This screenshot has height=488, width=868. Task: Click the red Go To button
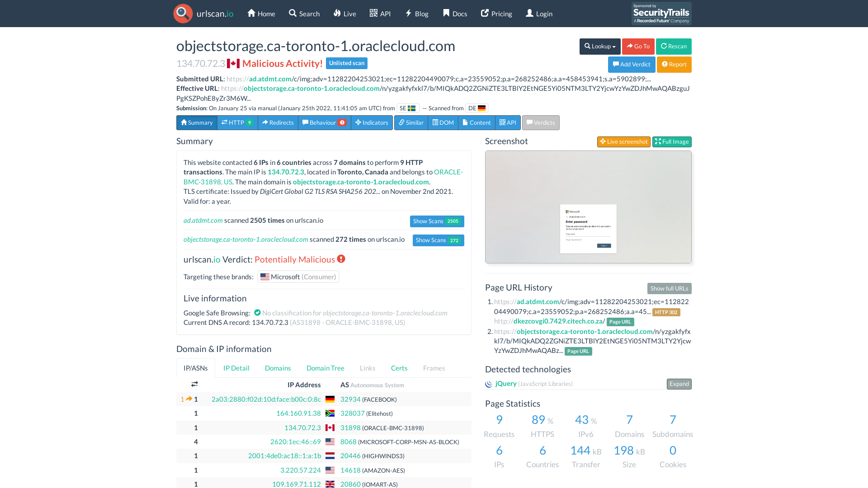[x=638, y=47]
